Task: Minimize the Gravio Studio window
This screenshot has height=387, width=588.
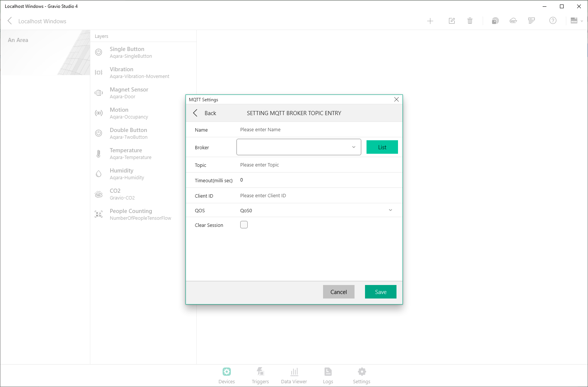Action: (545, 6)
